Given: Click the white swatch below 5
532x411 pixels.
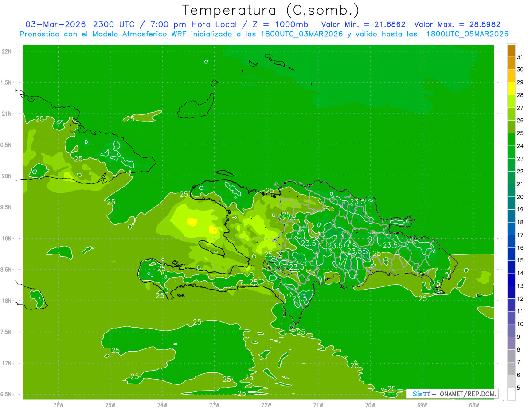Looking at the screenshot, I should coord(511,394).
